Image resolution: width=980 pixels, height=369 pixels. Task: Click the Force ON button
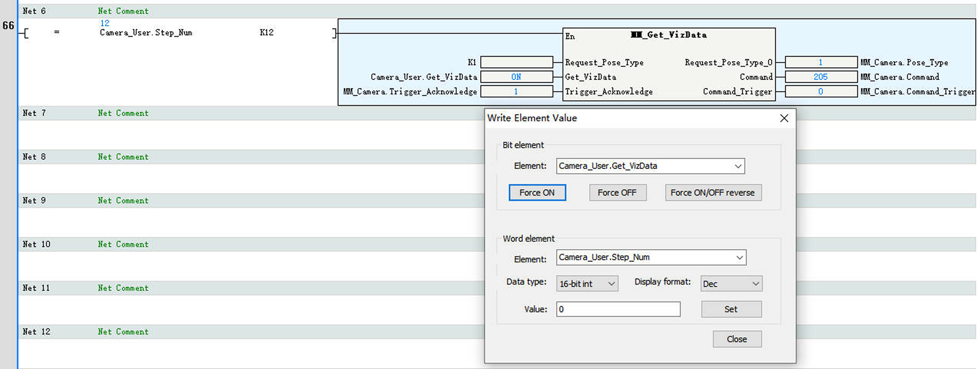[537, 193]
